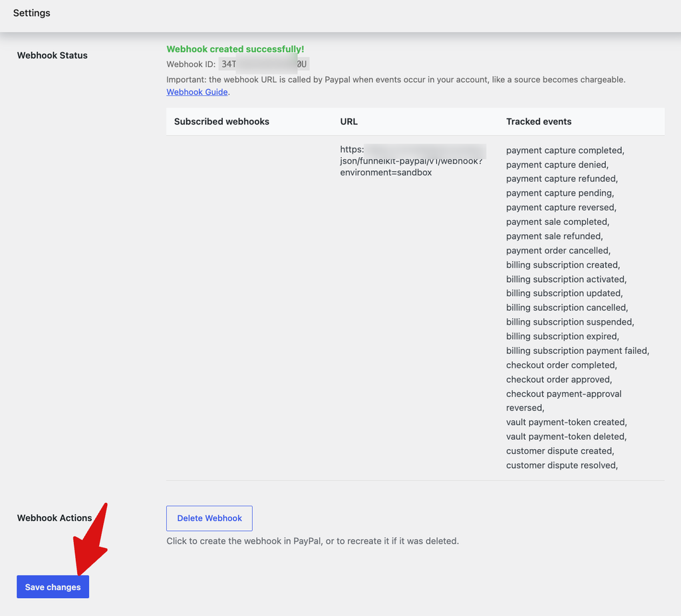
Task: Click the 'environment=sandbox' URL text
Action: [x=386, y=172]
